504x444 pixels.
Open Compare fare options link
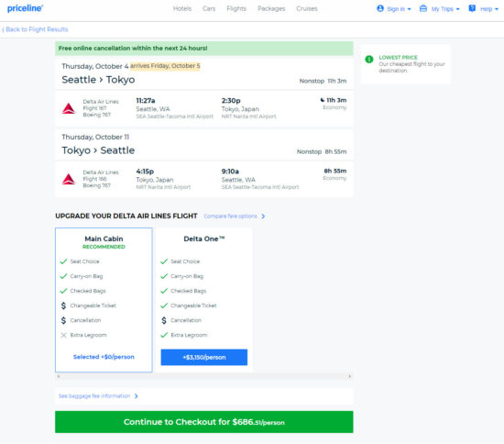point(230,216)
